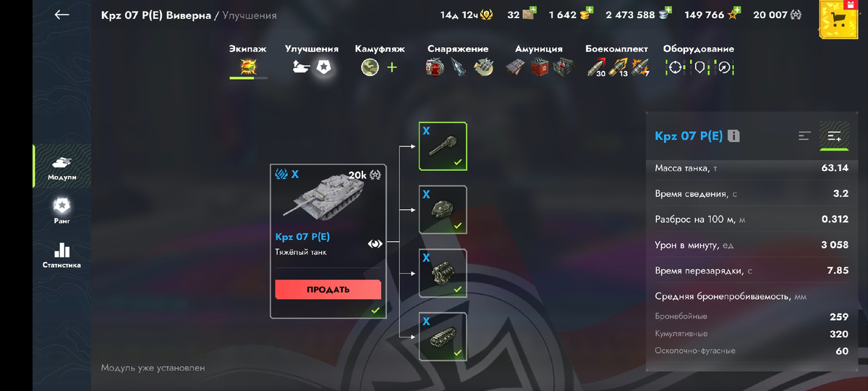Open the Ранг sidebar page
The width and height of the screenshot is (868, 391).
(x=61, y=211)
